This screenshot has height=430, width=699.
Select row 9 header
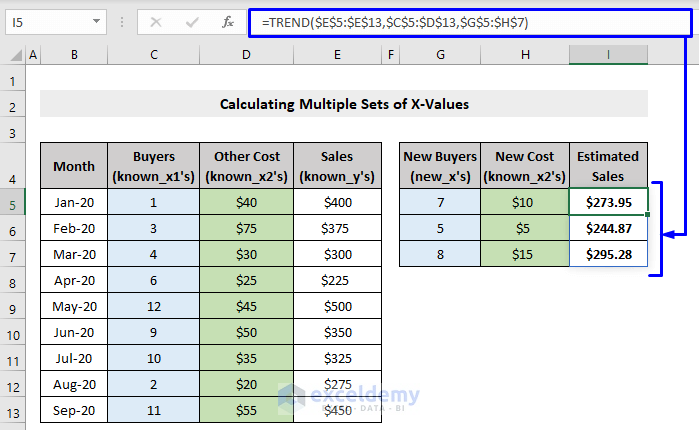(13, 307)
